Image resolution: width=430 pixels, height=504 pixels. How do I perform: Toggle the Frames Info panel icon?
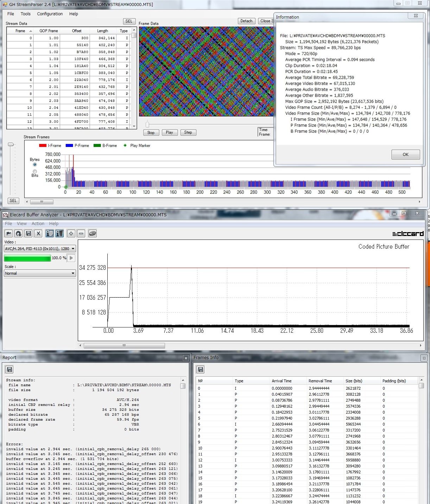click(x=59, y=234)
